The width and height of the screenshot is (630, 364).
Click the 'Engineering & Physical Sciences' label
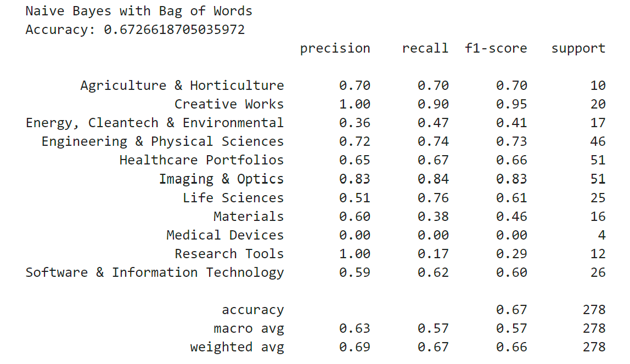pos(162,141)
